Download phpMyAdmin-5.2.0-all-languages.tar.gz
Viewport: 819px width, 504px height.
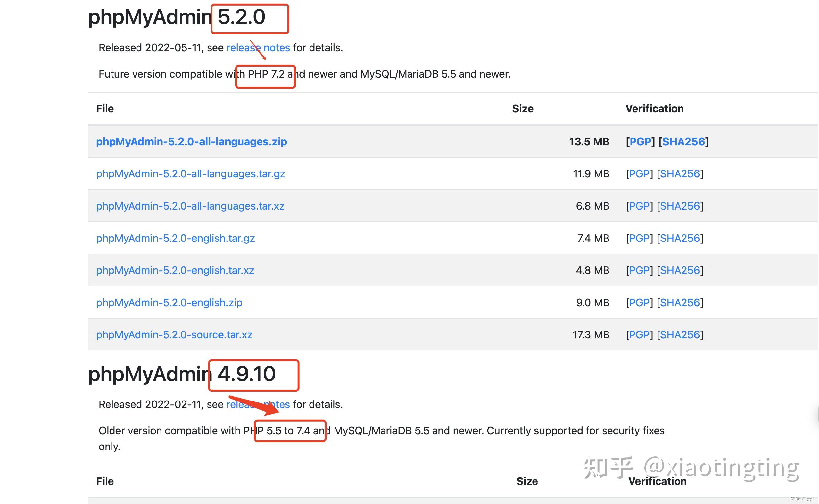(x=190, y=174)
